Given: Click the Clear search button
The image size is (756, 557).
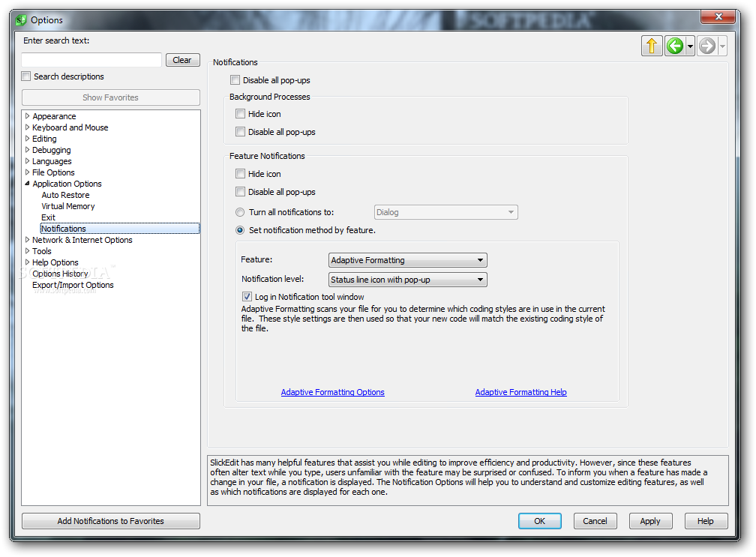Looking at the screenshot, I should (x=182, y=60).
